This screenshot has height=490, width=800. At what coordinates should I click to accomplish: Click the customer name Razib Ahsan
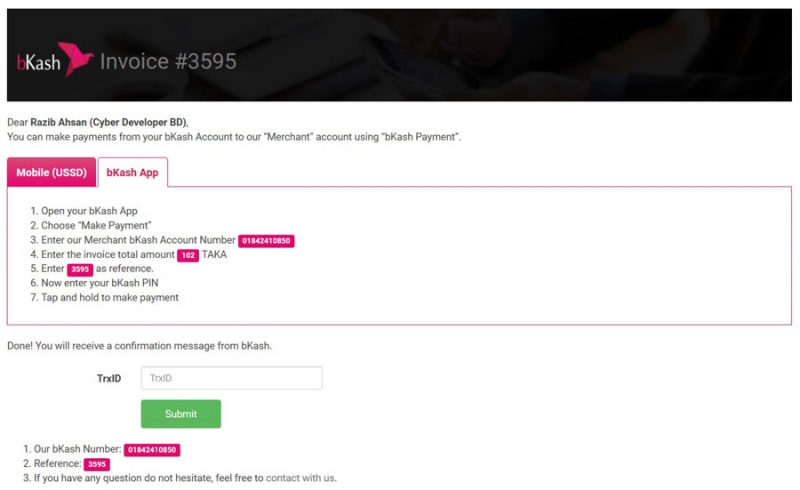pos(56,122)
